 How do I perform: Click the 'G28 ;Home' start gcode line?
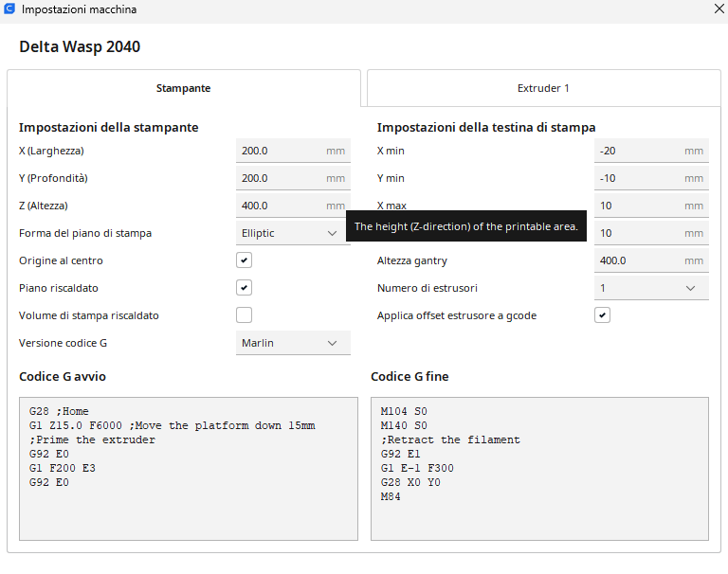tap(59, 411)
